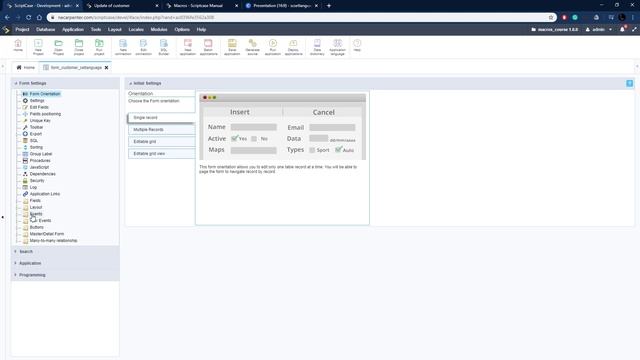The image size is (640, 360).
Task: Open the Project menu
Action: click(22, 29)
